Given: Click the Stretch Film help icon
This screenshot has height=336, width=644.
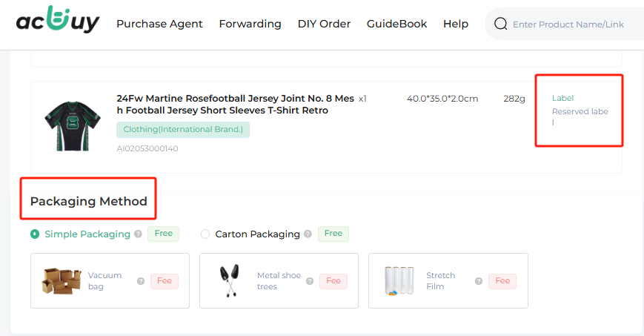Looking at the screenshot, I should tap(479, 281).
